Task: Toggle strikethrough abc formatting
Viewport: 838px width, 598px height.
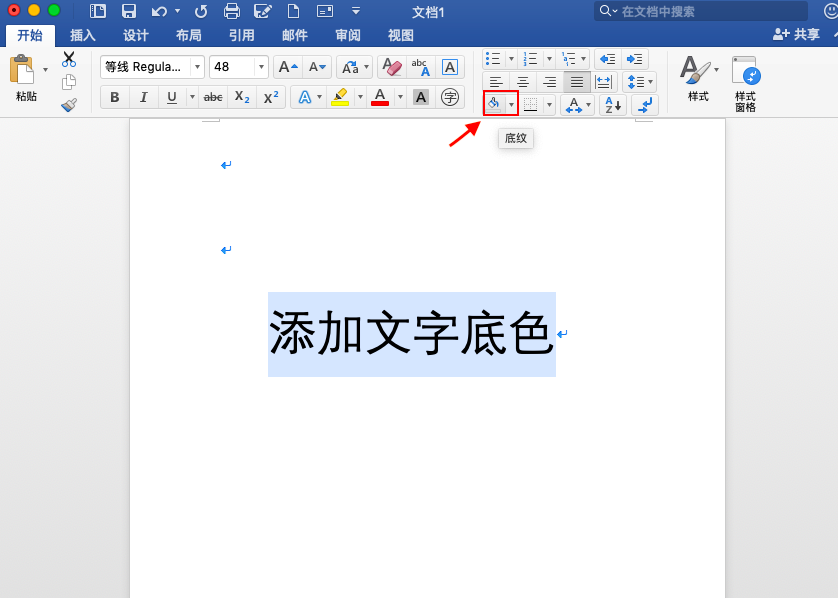Action: click(213, 97)
